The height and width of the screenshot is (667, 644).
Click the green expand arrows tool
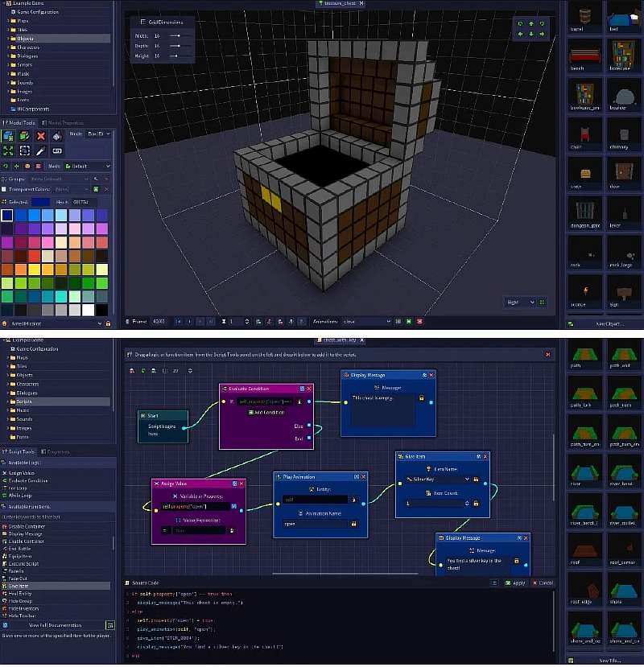tap(9, 150)
